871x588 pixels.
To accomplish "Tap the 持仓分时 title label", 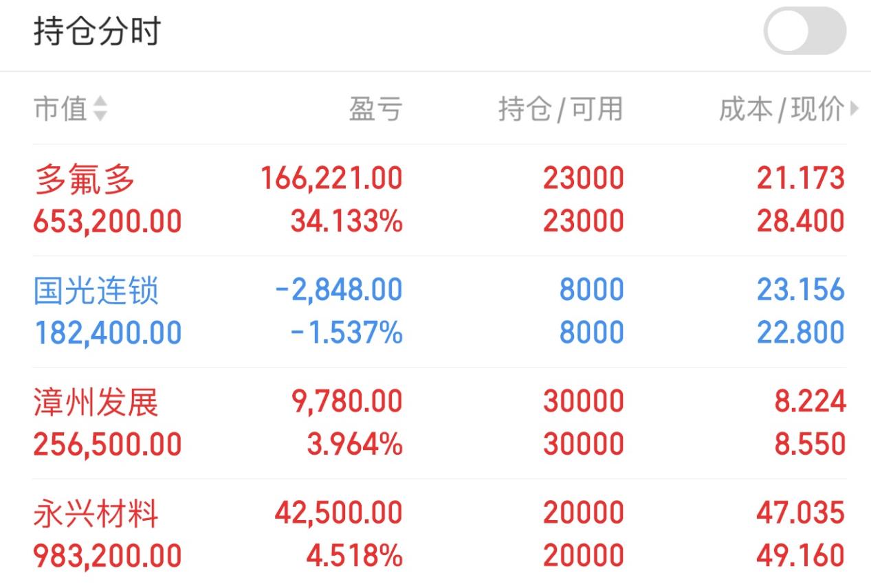I will click(97, 32).
